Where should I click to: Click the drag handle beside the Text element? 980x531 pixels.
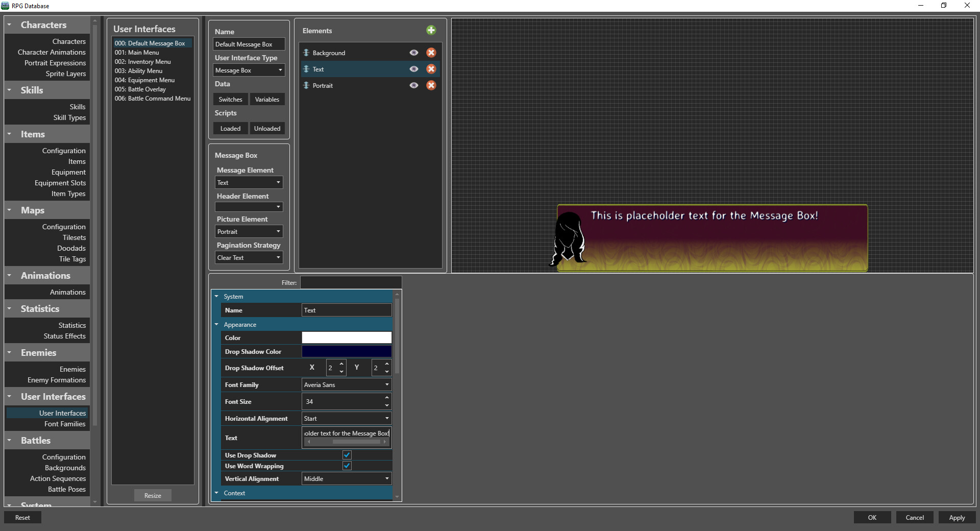(305, 69)
